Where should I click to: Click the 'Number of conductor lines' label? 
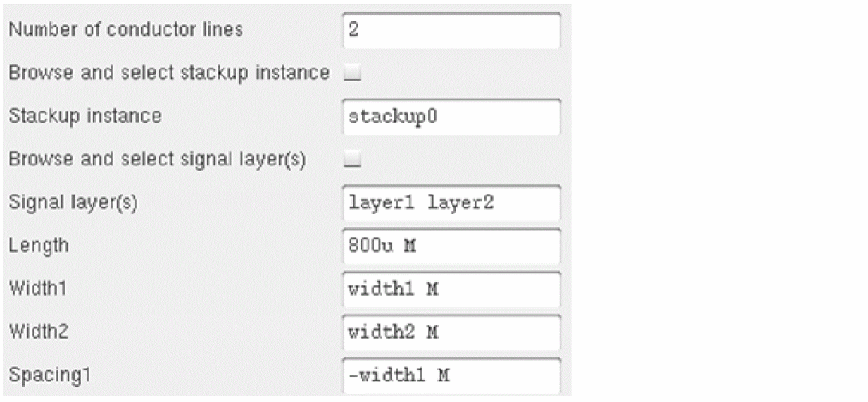pos(125,30)
